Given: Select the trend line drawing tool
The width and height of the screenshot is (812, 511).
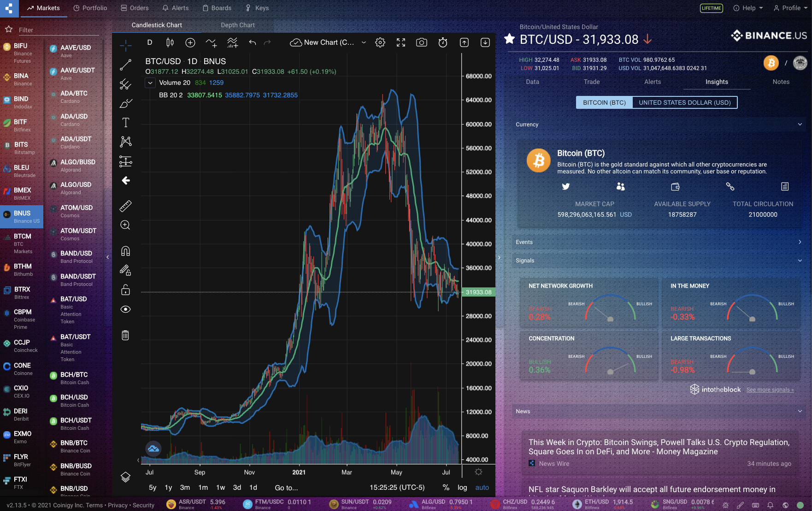Looking at the screenshot, I should (x=125, y=65).
